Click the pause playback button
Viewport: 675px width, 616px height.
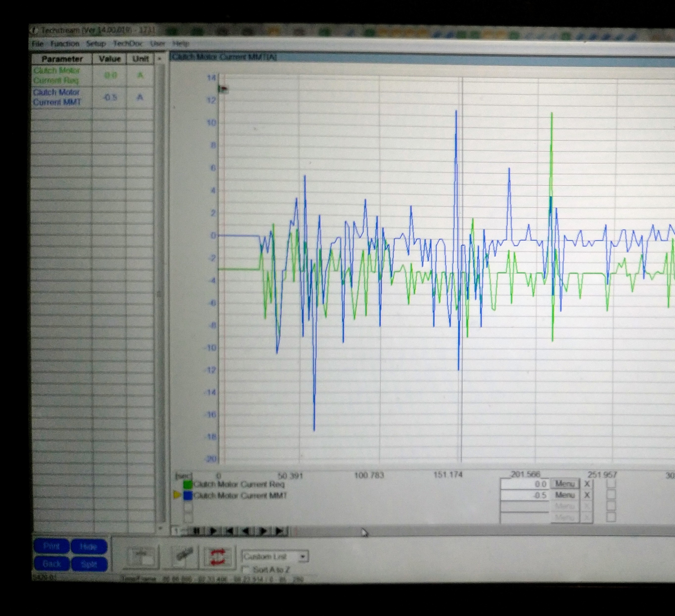[197, 531]
